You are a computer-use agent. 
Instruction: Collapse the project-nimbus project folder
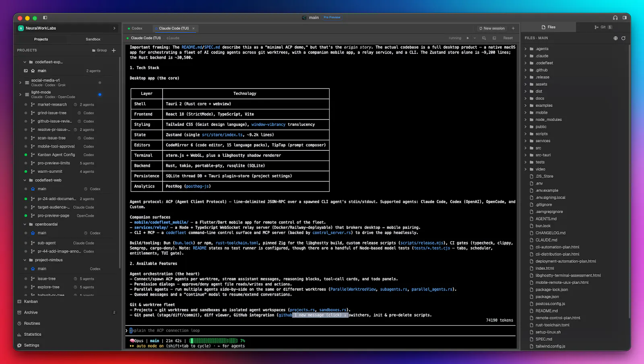pyautogui.click(x=25, y=260)
